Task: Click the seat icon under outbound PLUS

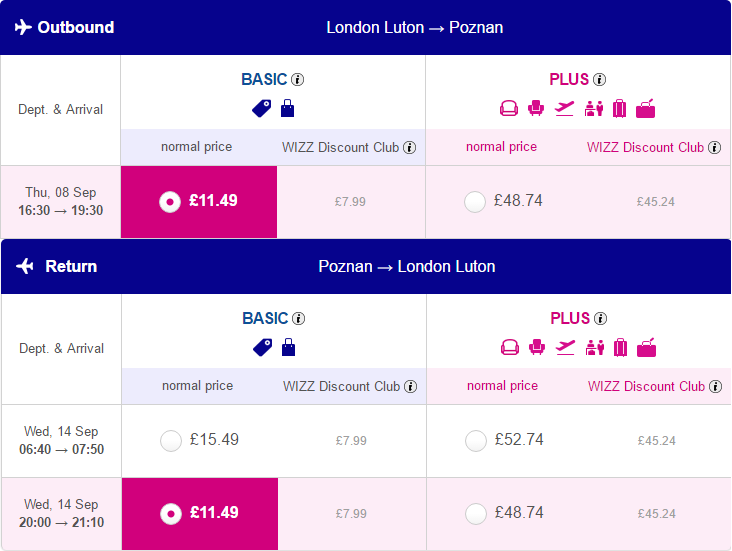Action: click(535, 108)
